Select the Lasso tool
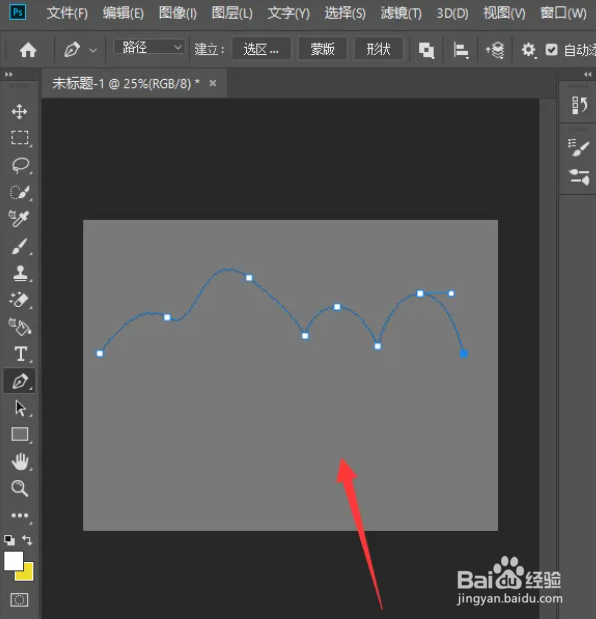The height and width of the screenshot is (619, 596). coord(20,165)
